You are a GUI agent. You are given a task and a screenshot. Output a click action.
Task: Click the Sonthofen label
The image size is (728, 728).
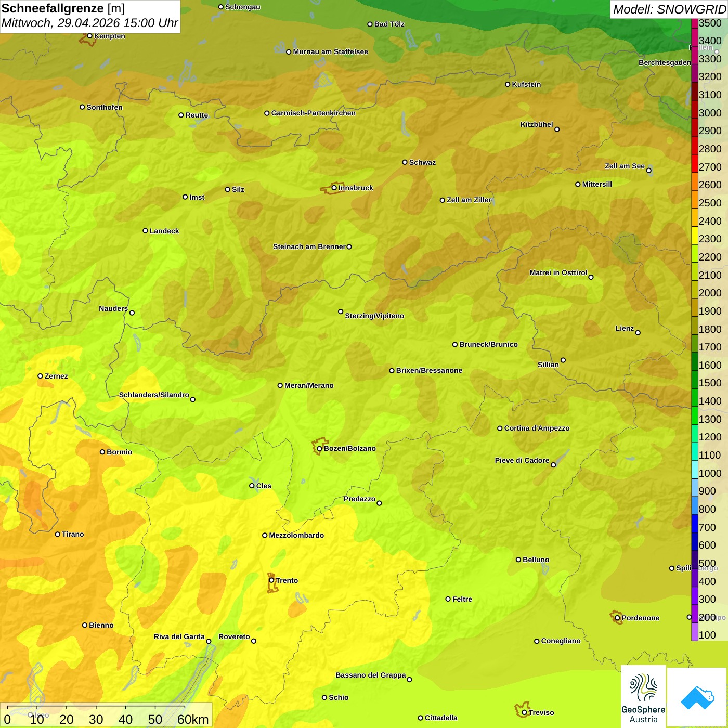click(105, 107)
